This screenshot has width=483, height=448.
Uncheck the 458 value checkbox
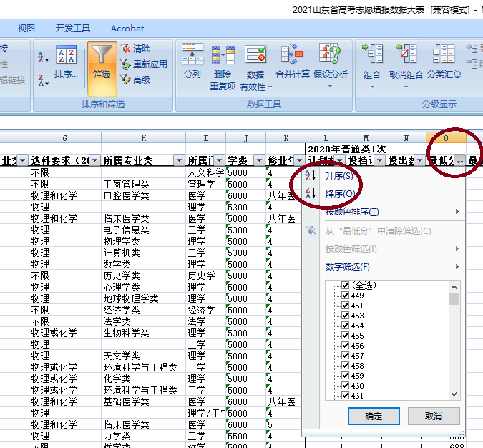(x=345, y=366)
